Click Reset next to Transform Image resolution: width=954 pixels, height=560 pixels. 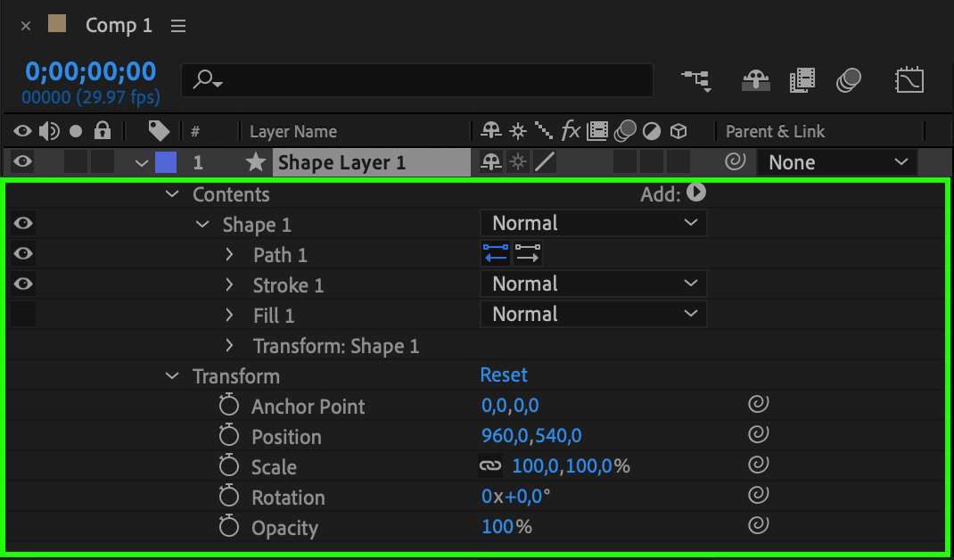(504, 375)
